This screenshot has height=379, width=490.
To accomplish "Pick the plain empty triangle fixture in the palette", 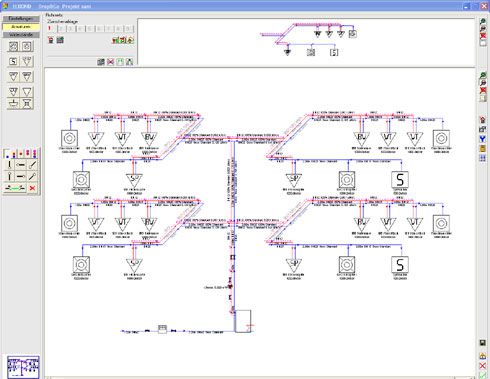I will pyautogui.click(x=27, y=92).
